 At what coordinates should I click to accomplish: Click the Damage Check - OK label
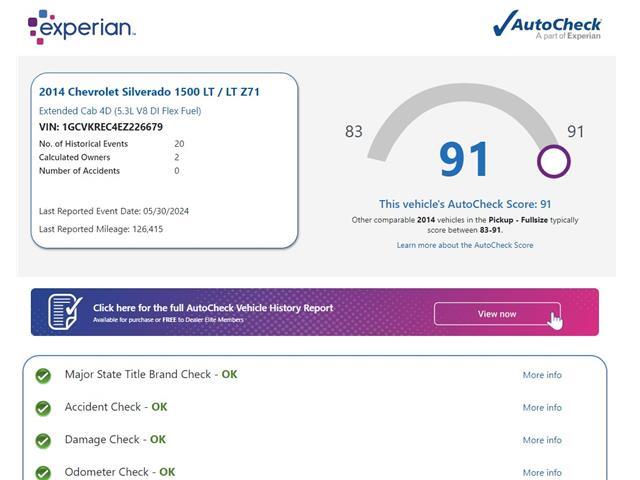pos(115,440)
